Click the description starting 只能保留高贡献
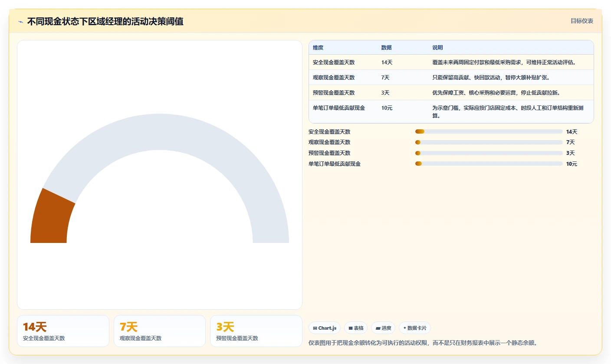This screenshot has width=611, height=364. 491,78
